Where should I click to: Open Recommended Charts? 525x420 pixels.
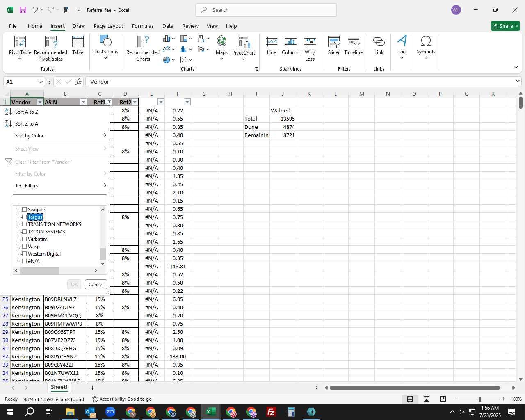[x=143, y=48]
